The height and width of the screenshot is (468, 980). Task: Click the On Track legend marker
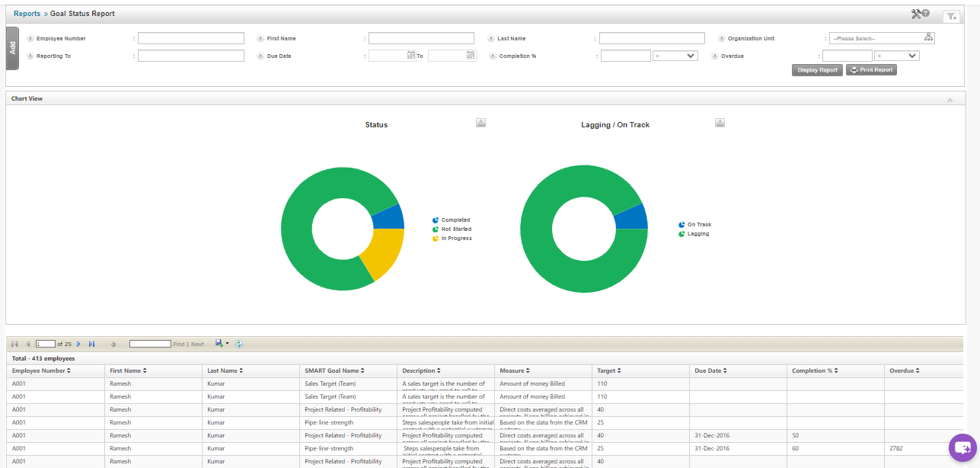tap(682, 225)
